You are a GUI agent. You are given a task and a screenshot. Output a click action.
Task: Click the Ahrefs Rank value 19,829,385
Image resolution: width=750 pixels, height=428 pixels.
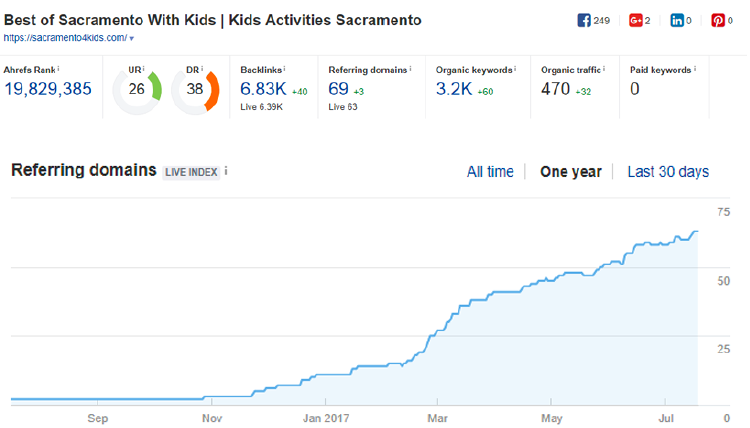click(x=48, y=89)
